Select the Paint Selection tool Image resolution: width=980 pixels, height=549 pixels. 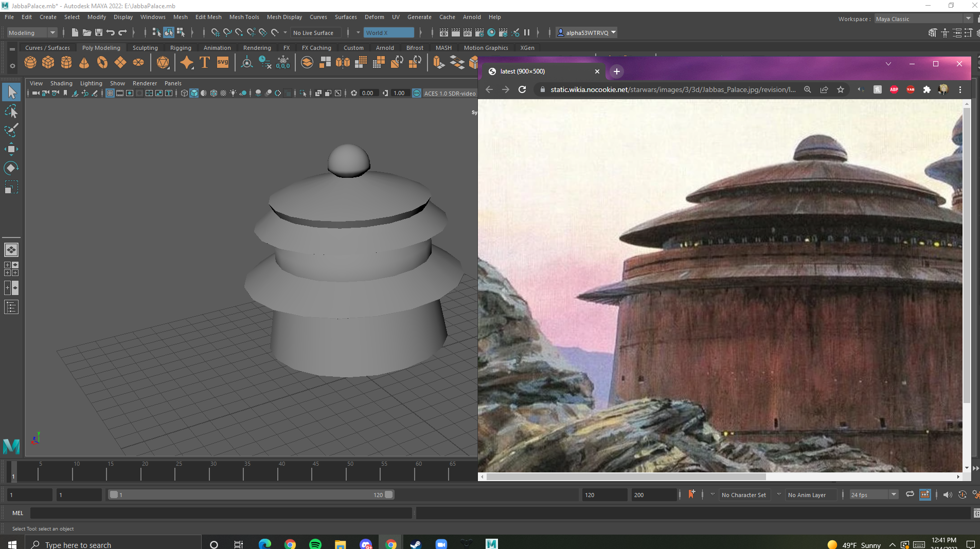[x=11, y=130]
